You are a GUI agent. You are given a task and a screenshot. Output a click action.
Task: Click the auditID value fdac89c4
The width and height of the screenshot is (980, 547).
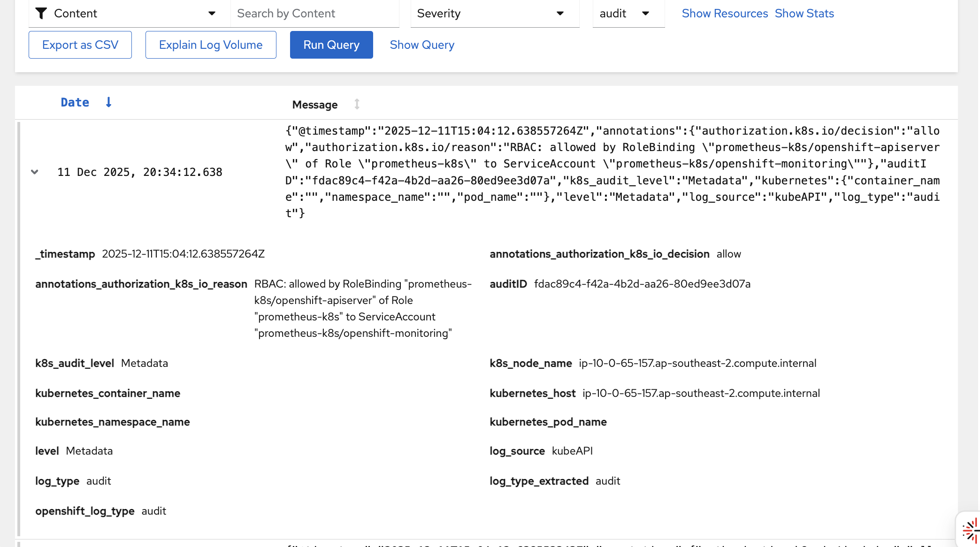(642, 284)
